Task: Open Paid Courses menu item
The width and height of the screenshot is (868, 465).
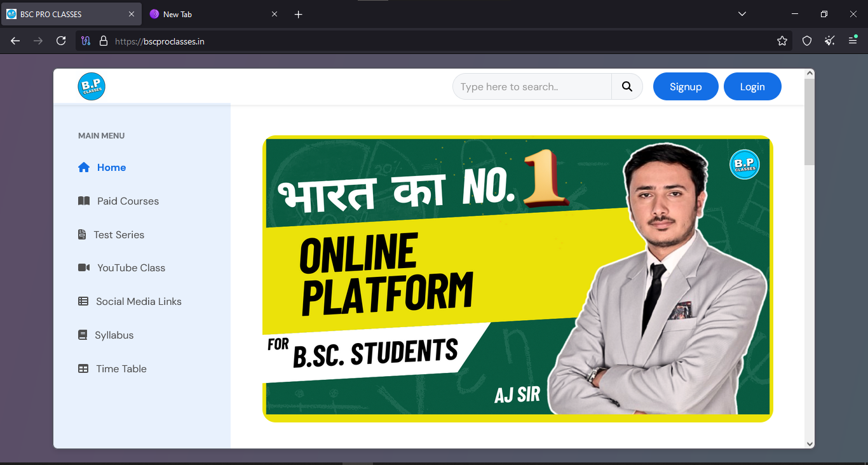Action: 118,201
